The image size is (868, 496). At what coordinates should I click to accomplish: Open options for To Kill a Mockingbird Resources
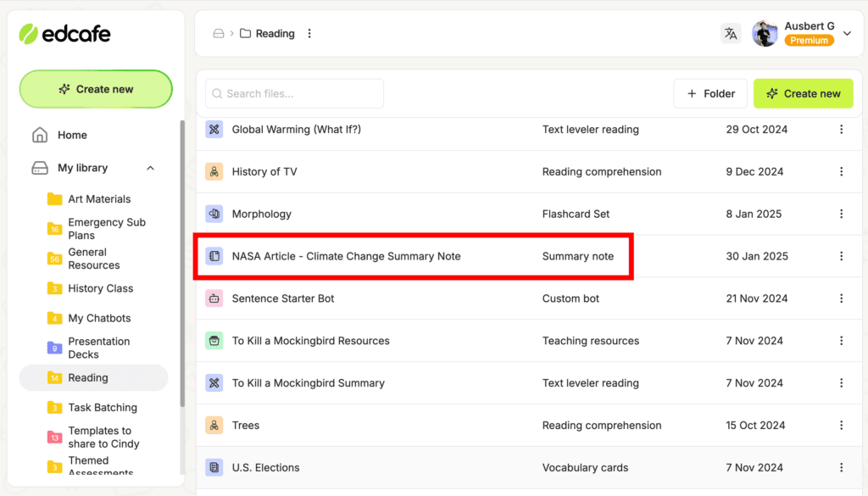(x=842, y=341)
